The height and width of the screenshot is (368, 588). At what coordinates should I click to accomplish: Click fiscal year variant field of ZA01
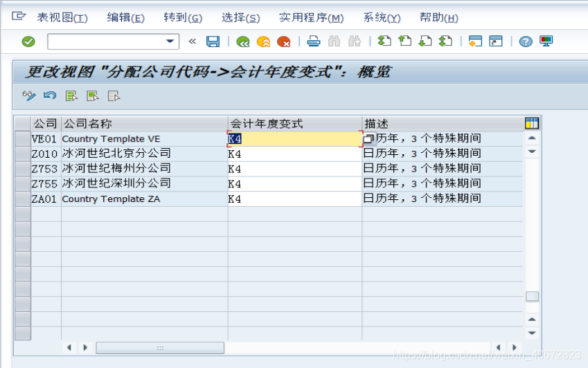pos(295,199)
